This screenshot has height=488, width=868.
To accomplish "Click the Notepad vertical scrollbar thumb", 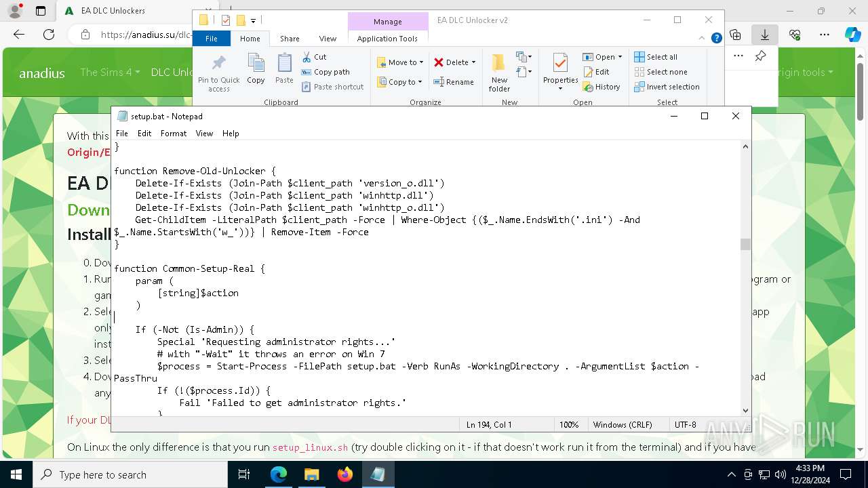I will pos(745,244).
